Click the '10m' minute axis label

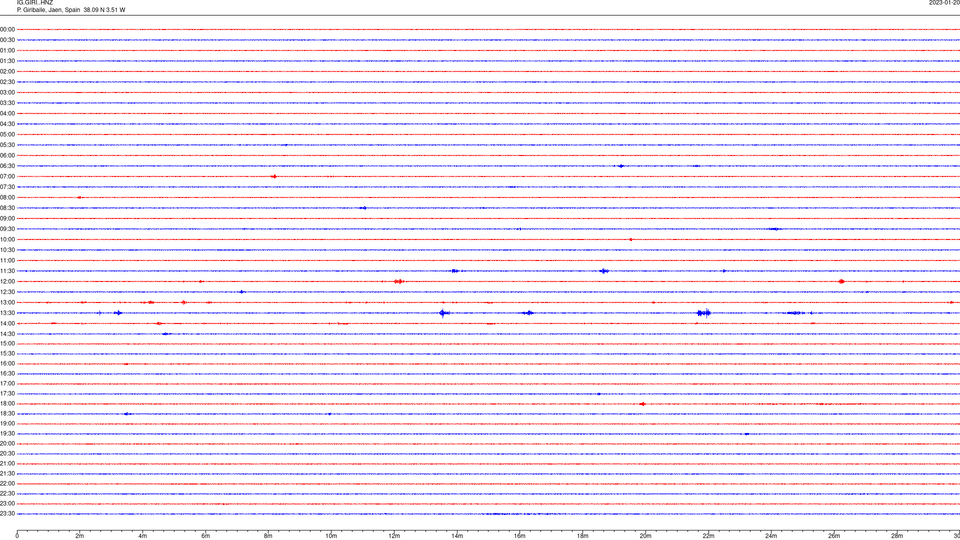331,536
